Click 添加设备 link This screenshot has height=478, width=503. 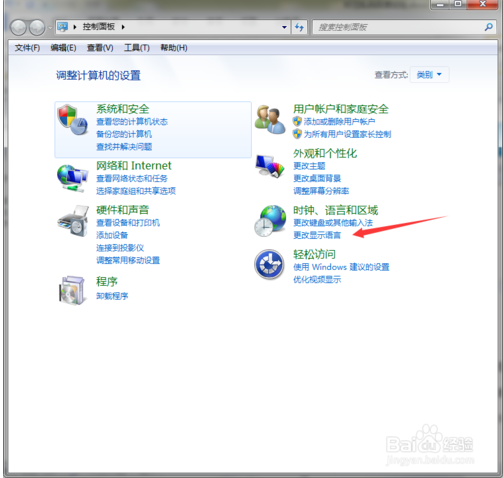tap(112, 235)
